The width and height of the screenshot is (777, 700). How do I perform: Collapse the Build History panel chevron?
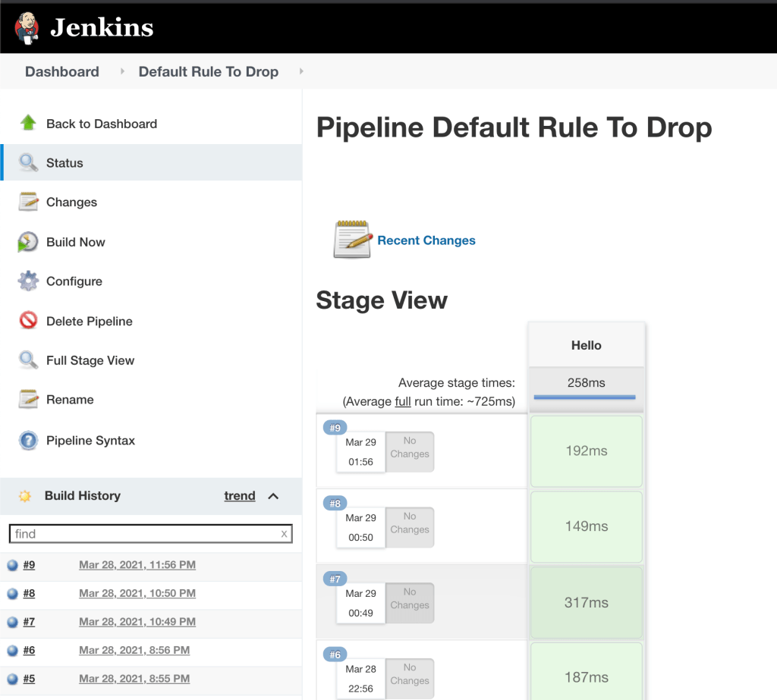(x=274, y=496)
